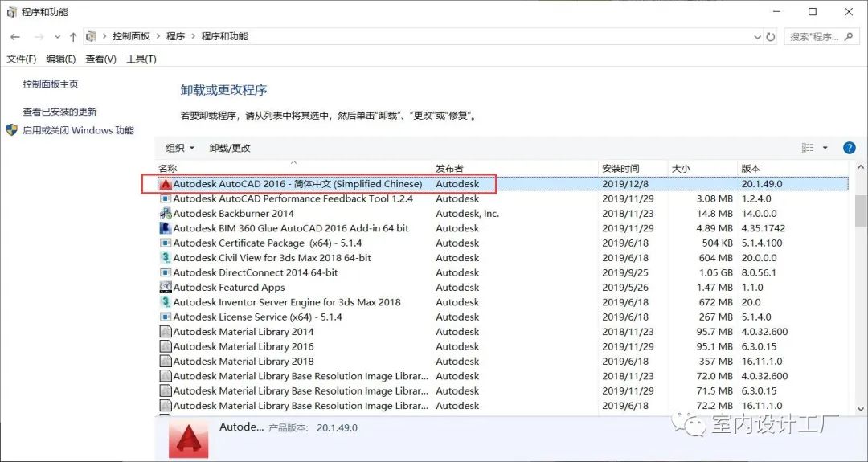
Task: Click the refresh button in address bar
Action: point(771,37)
